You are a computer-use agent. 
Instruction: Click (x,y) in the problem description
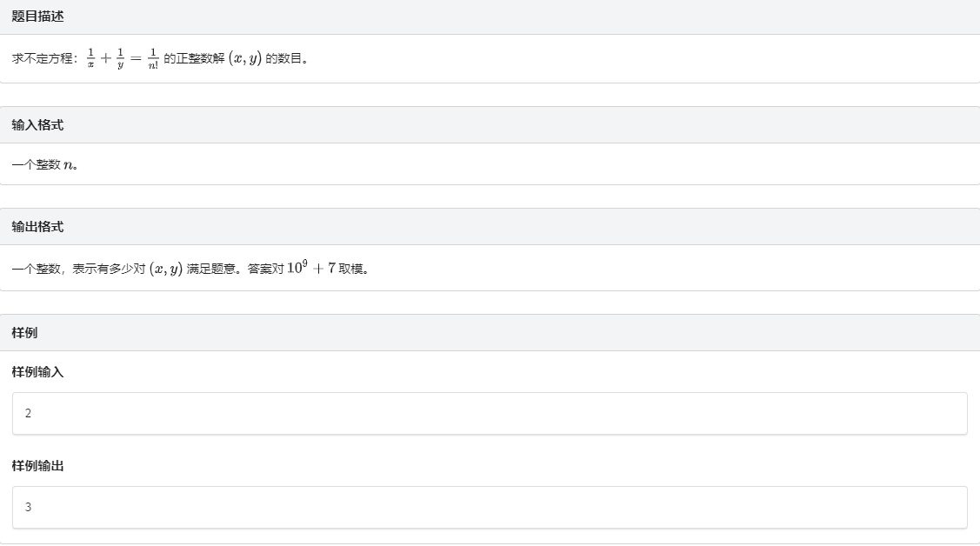coord(244,59)
